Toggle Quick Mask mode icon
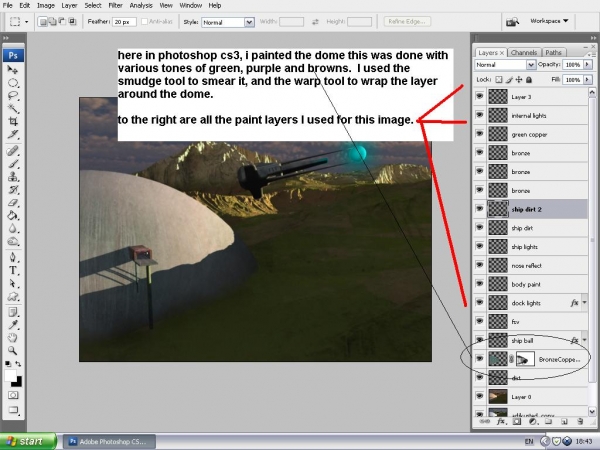 tap(13, 395)
